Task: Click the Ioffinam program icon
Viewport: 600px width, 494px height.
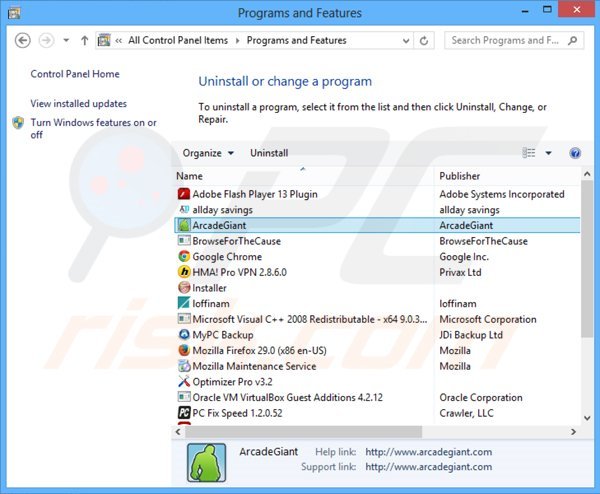Action: pos(184,303)
